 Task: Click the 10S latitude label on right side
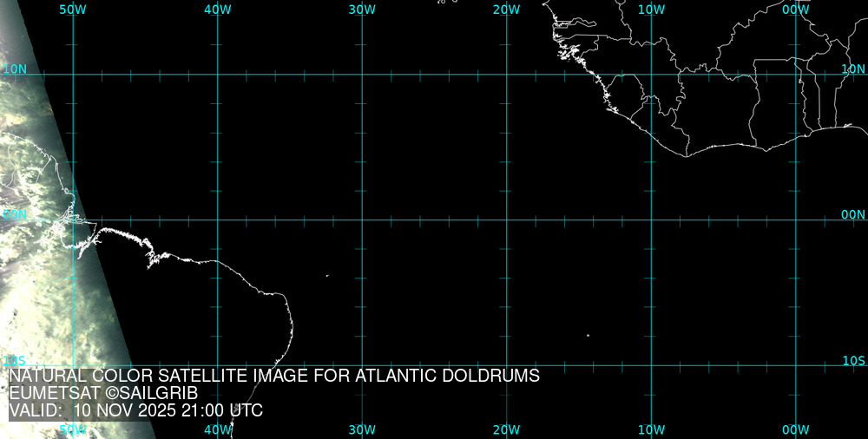pos(854,360)
